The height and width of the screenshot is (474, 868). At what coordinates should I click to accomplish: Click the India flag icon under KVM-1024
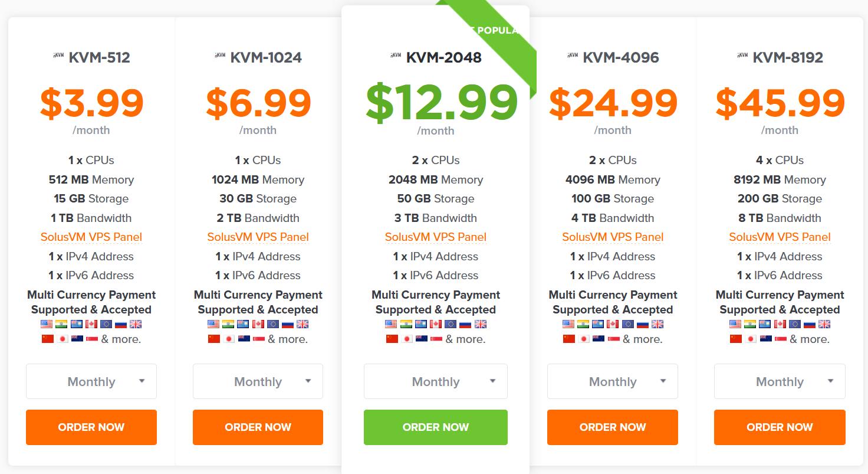[x=228, y=324]
